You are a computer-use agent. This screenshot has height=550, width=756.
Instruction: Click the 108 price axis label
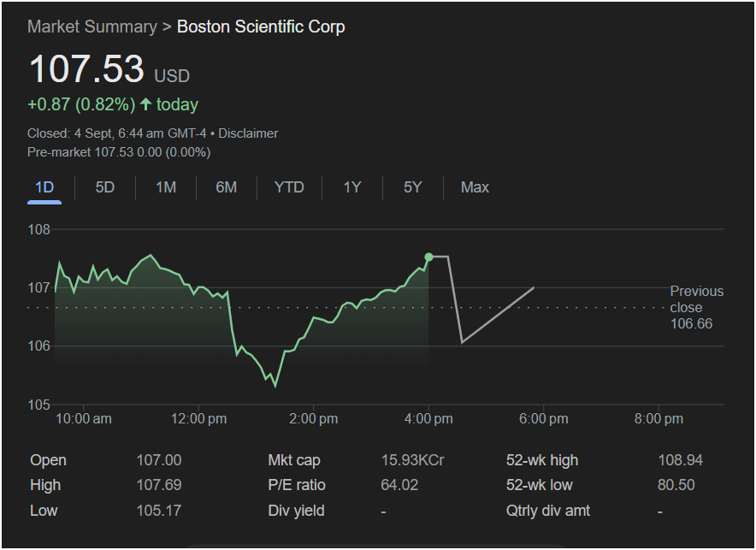[39, 229]
